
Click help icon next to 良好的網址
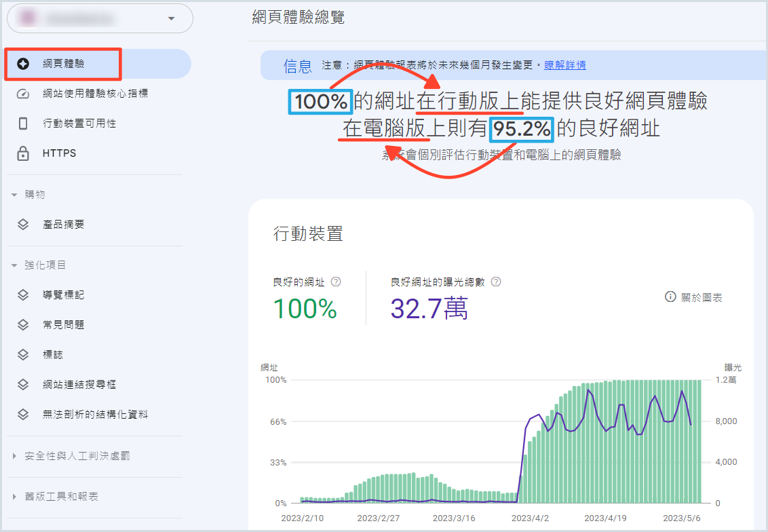335,282
